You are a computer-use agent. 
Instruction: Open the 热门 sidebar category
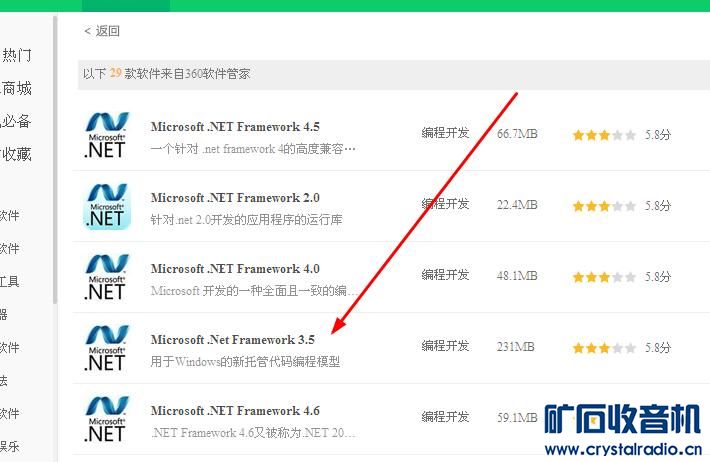point(16,55)
